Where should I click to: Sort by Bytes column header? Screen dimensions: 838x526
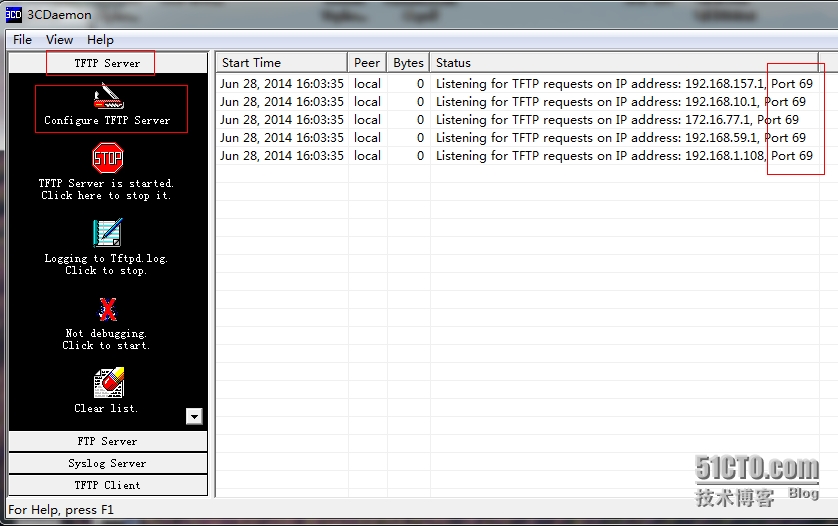click(408, 63)
